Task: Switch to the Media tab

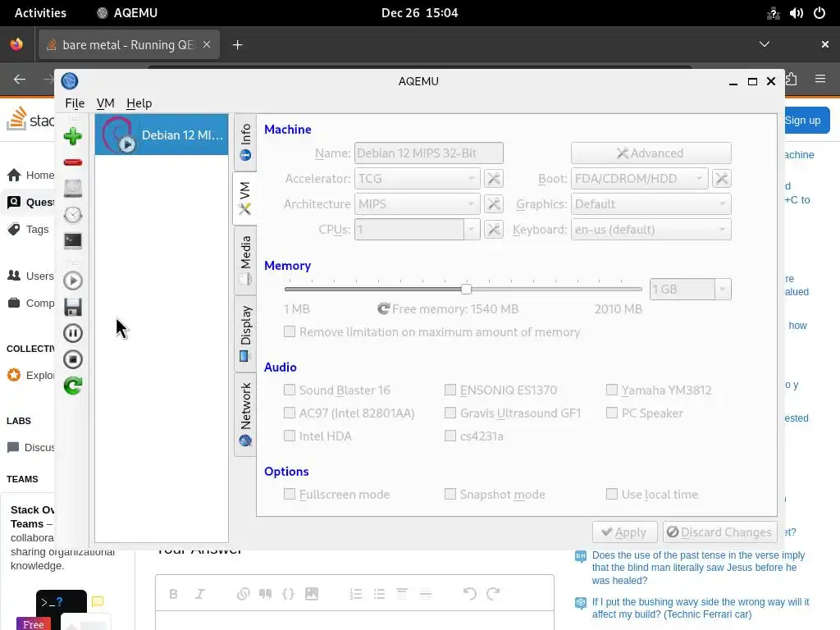Action: [x=245, y=260]
